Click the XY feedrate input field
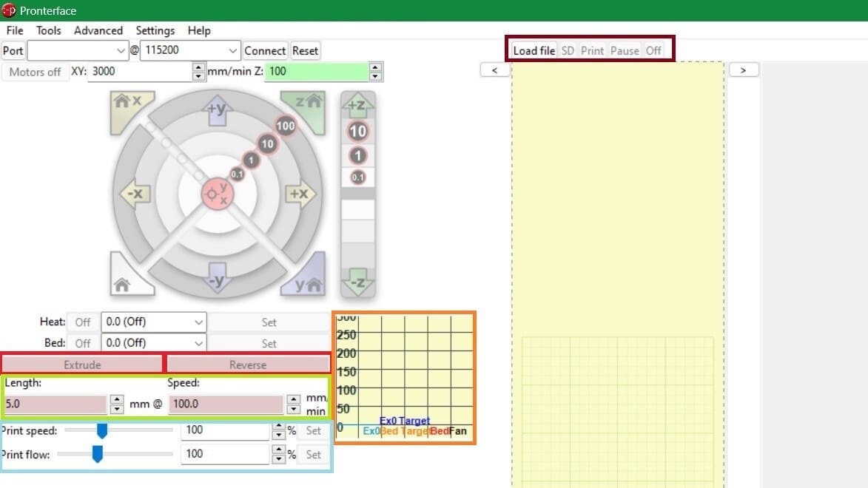The width and height of the screenshot is (868, 488). click(x=140, y=72)
